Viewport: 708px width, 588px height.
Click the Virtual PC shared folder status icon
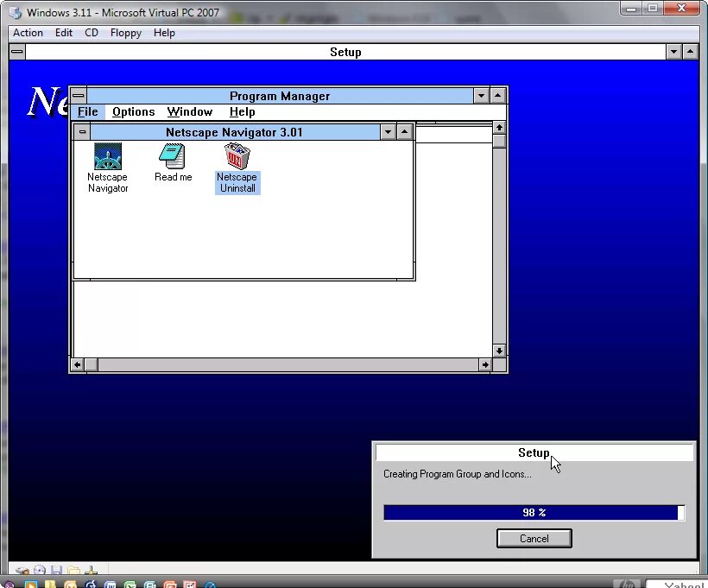[73, 571]
